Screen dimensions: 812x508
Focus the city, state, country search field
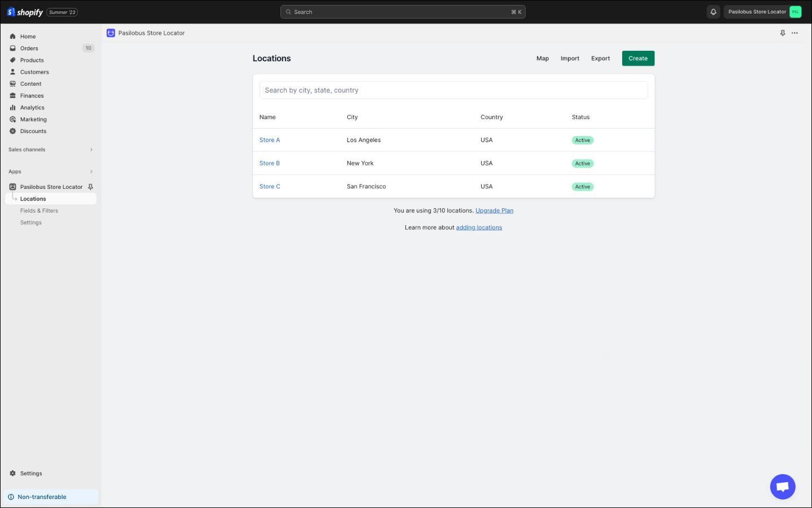453,90
